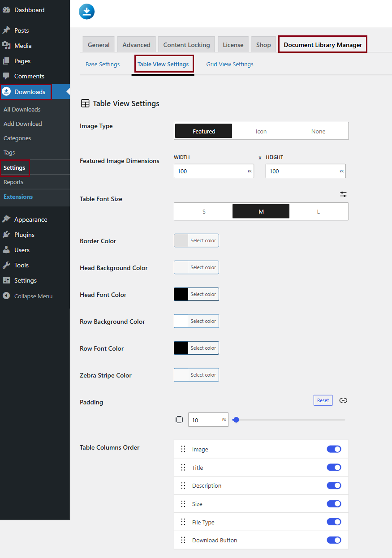Click the Collapse Menu arrow icon
The width and height of the screenshot is (392, 558).
(x=6, y=296)
